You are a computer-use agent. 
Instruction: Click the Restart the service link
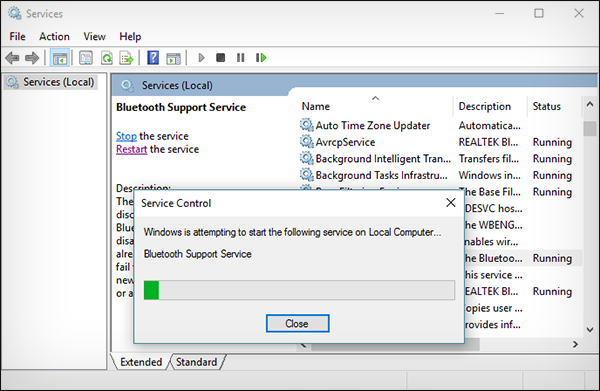coord(131,149)
